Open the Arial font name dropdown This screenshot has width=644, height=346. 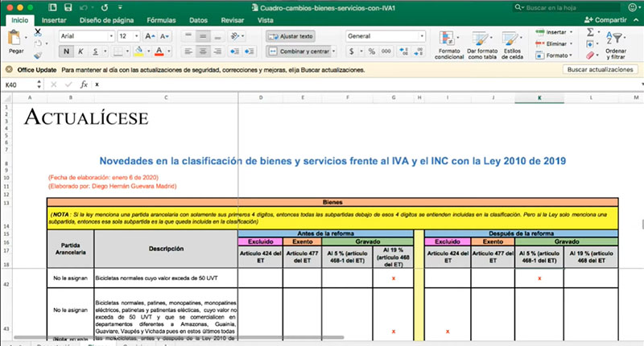coord(111,36)
